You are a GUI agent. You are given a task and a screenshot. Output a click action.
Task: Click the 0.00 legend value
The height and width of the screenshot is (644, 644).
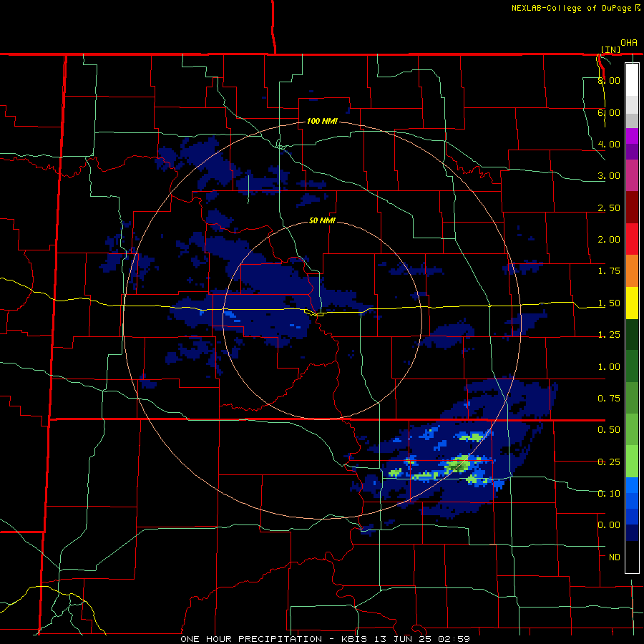(x=609, y=525)
